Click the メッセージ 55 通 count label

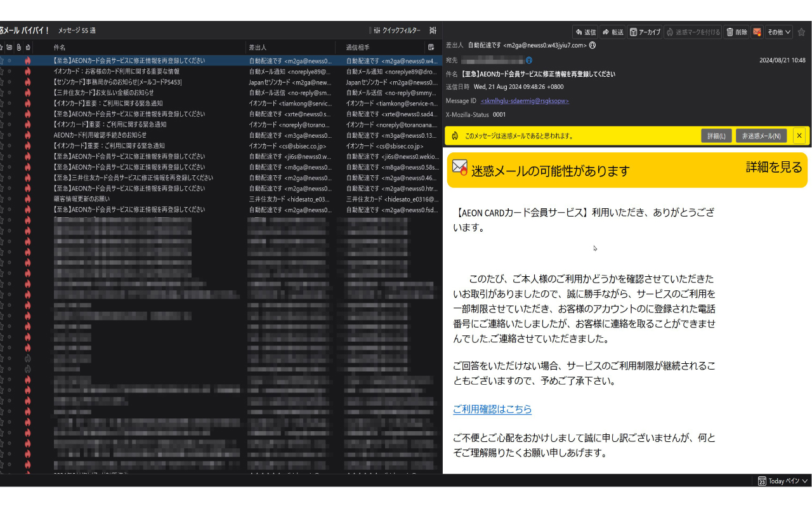point(77,30)
